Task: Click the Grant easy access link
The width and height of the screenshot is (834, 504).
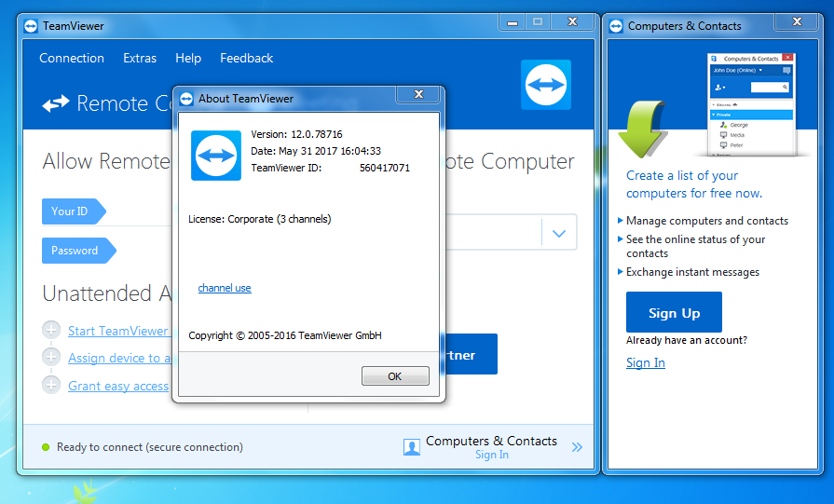Action: point(118,386)
